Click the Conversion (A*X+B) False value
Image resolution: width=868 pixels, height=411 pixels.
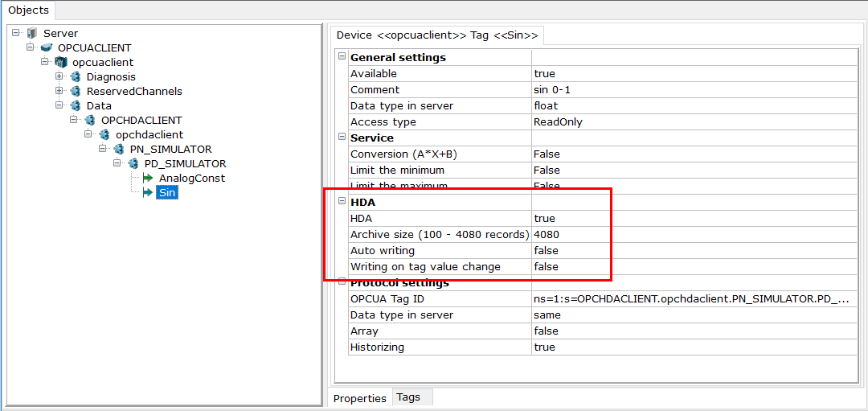click(694, 154)
